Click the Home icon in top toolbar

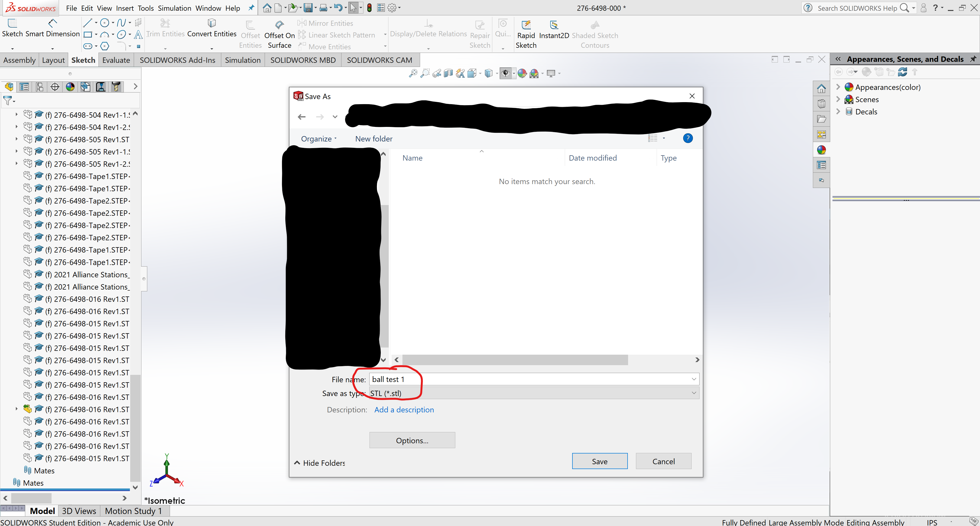coord(267,8)
